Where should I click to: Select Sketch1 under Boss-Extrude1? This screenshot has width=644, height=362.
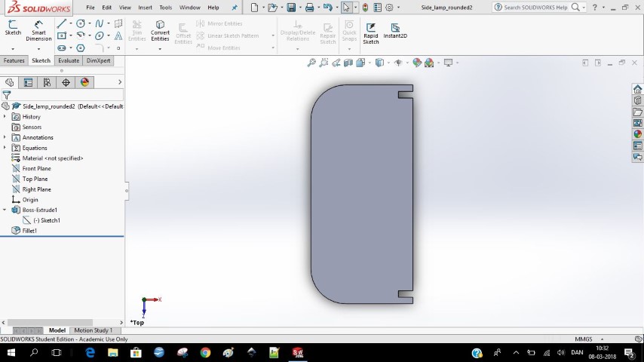point(47,220)
